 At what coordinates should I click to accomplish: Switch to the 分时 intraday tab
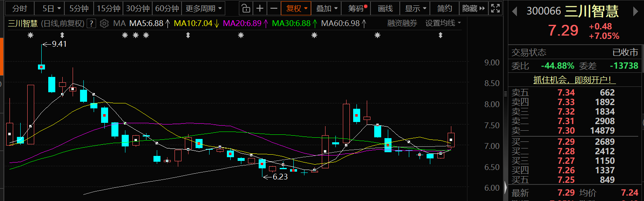click(x=19, y=8)
